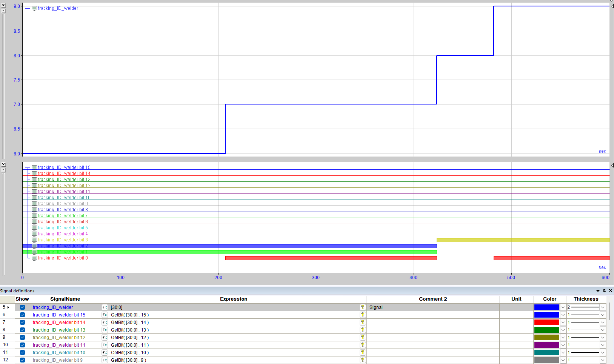The image size is (614, 364).
Task: Open color dropdown for bit 14 row
Action: (x=563, y=323)
